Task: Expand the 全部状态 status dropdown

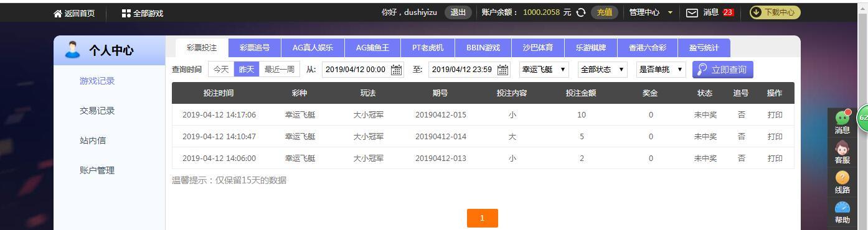Action: coord(602,70)
